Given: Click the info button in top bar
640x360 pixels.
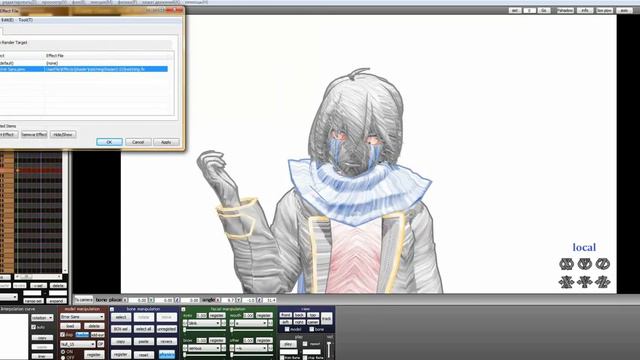Looking at the screenshot, I should point(585,10).
